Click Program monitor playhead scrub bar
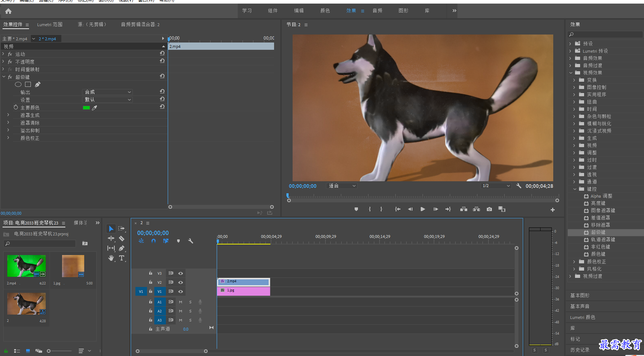This screenshot has height=356, width=644. click(423, 197)
